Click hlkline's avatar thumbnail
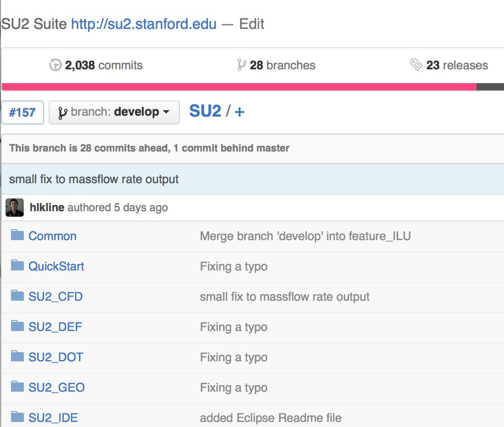This screenshot has width=504, height=427. click(15, 208)
